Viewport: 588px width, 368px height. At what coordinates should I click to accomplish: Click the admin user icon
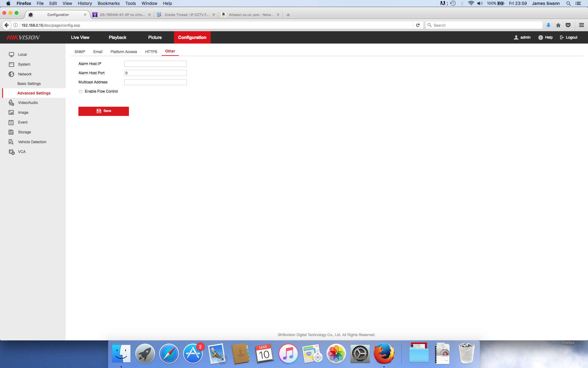[516, 37]
